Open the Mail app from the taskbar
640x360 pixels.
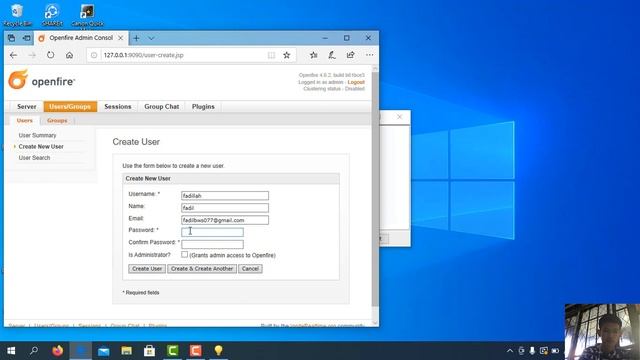[104, 351]
